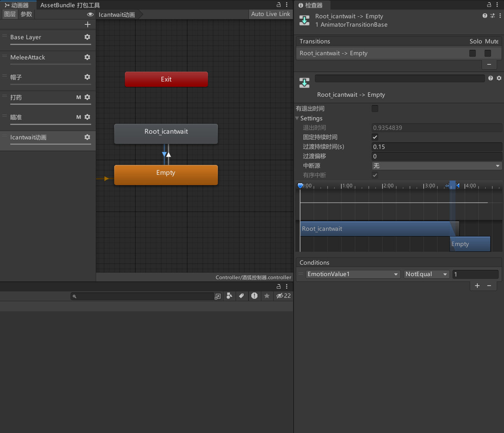
Task: Click the transition timeline playhead marker
Action: coord(300,185)
